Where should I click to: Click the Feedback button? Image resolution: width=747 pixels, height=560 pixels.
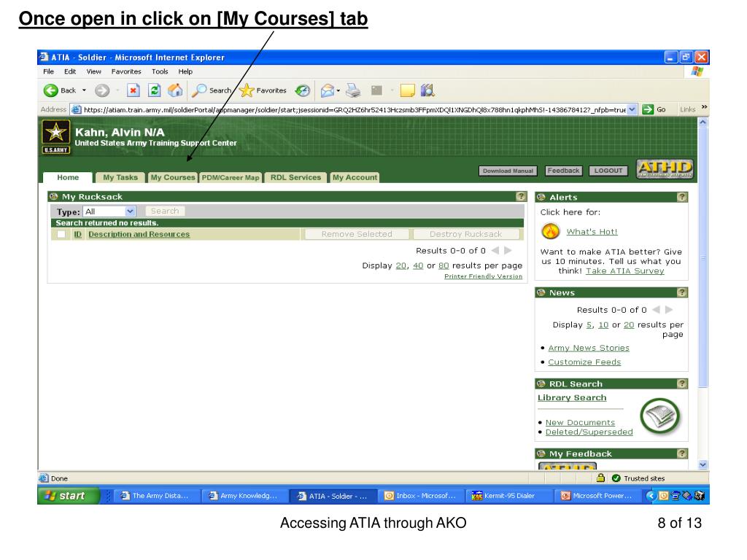(x=564, y=171)
